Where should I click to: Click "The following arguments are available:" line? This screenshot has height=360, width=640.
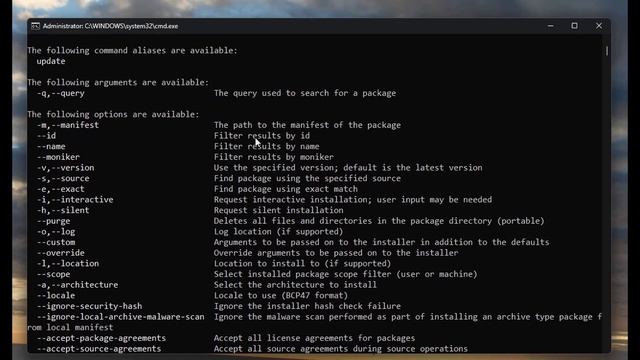(118, 82)
